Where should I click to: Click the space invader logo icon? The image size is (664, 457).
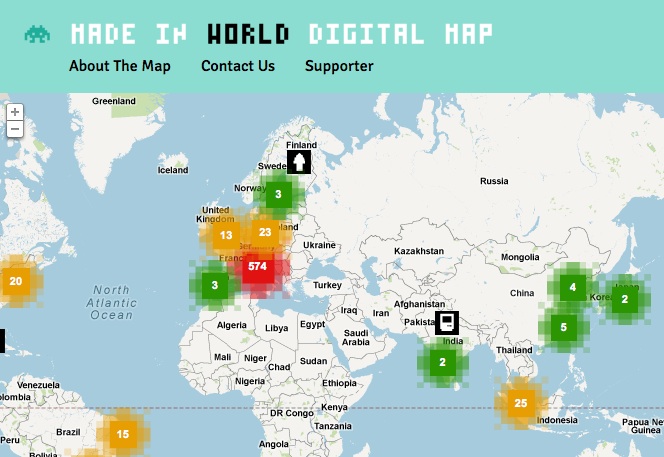point(37,34)
